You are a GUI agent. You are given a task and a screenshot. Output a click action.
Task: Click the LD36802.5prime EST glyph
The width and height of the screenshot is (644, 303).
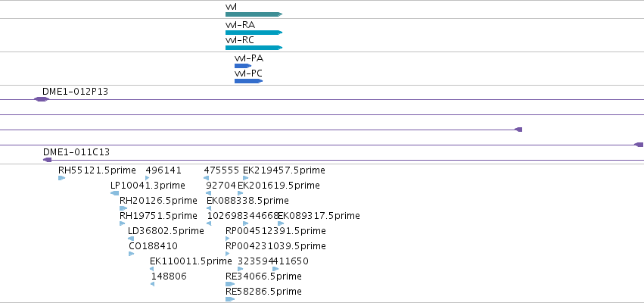[x=131, y=239]
